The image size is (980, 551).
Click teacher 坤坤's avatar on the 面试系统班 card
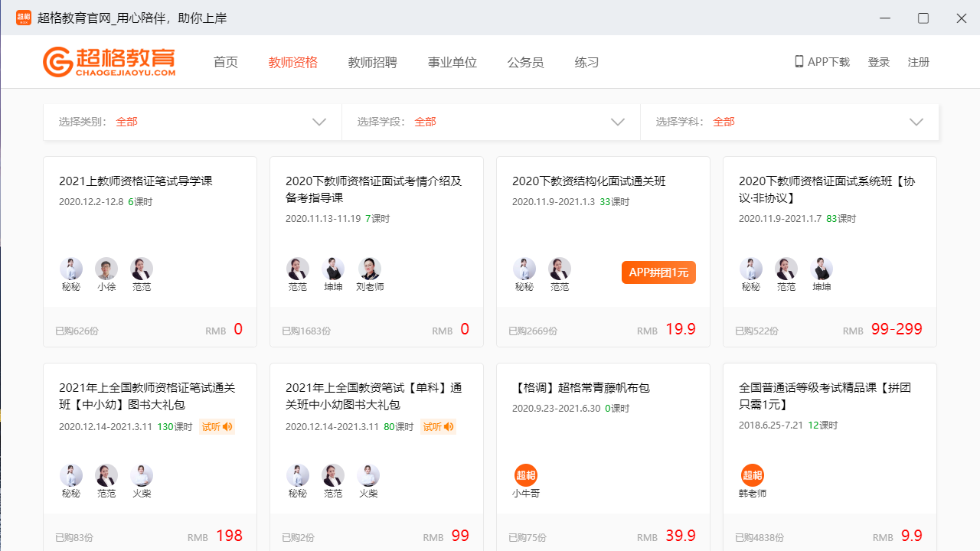[x=821, y=269]
